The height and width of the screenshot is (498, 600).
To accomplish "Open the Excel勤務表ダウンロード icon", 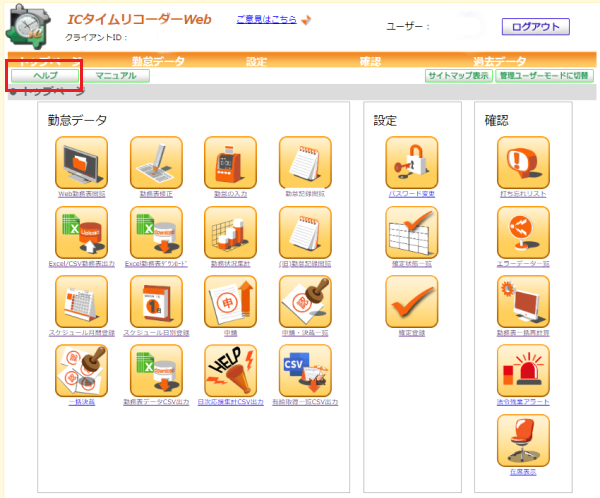I will (156, 233).
